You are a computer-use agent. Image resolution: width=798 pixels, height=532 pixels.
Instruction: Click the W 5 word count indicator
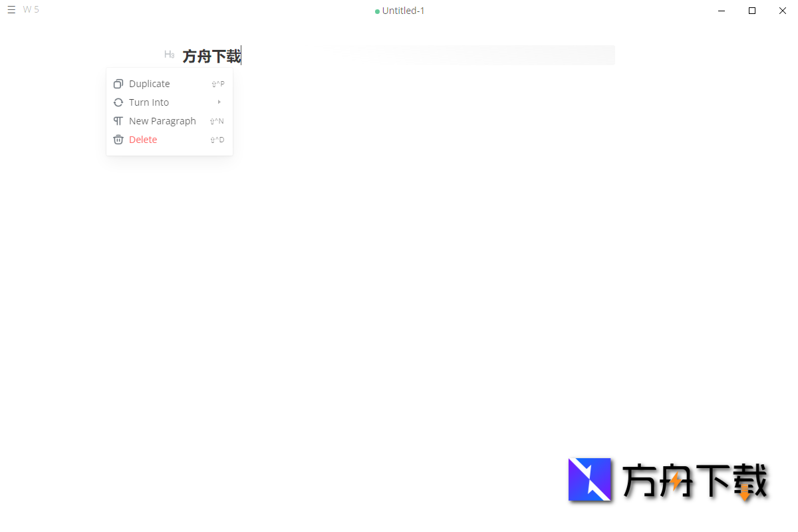[x=31, y=9]
